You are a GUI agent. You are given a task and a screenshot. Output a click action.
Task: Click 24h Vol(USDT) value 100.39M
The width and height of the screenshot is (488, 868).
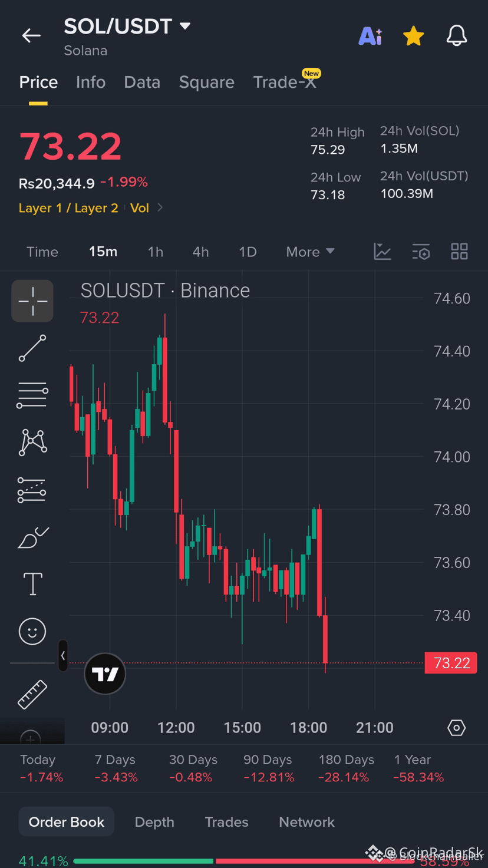click(x=407, y=193)
